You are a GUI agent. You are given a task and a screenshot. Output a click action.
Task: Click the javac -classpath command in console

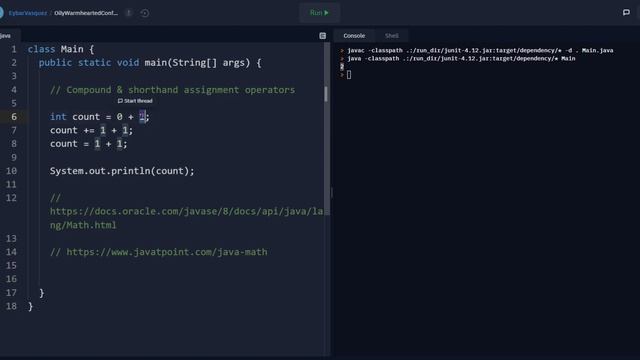[480, 51]
